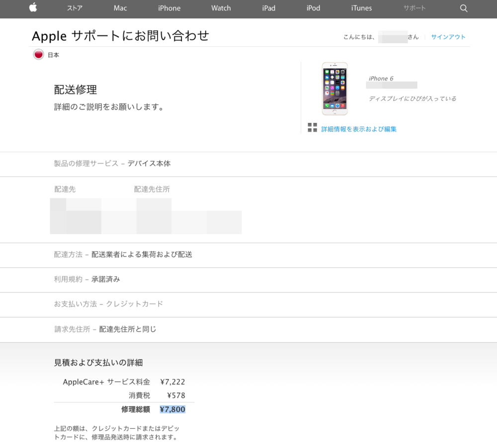The image size is (497, 448).
Task: Open the Mac menu item
Action: click(x=120, y=8)
